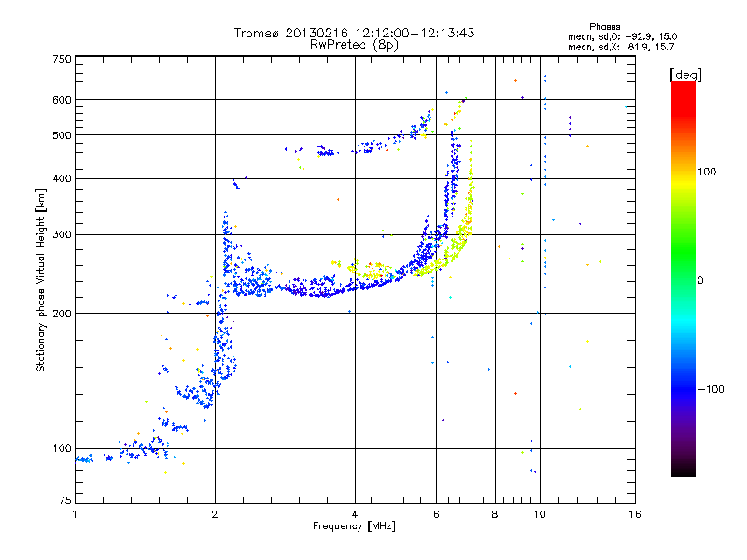Click the colorbar tick label '-100'
The image size is (747, 560).
711,389
